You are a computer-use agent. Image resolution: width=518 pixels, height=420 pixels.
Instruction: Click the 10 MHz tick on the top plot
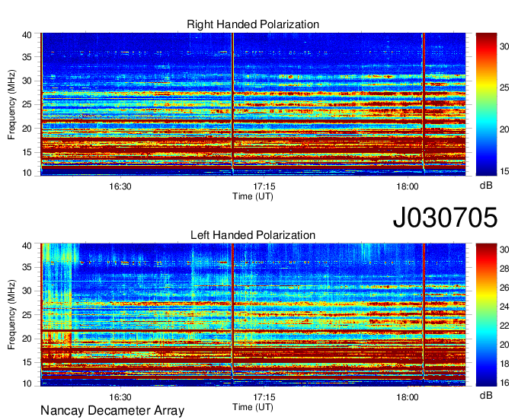click(27, 173)
